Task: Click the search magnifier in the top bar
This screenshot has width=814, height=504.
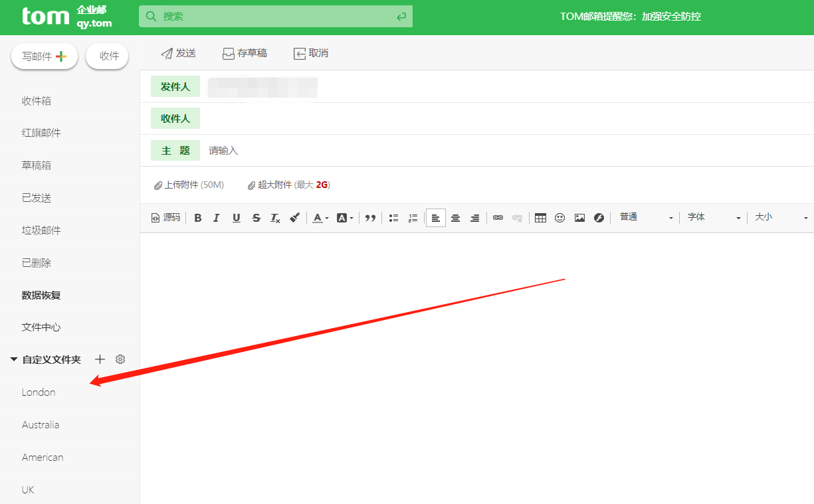Action: 150,16
